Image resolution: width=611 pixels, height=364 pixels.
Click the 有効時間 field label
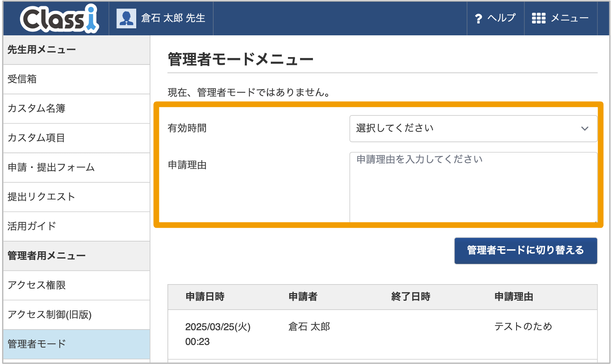pos(187,128)
